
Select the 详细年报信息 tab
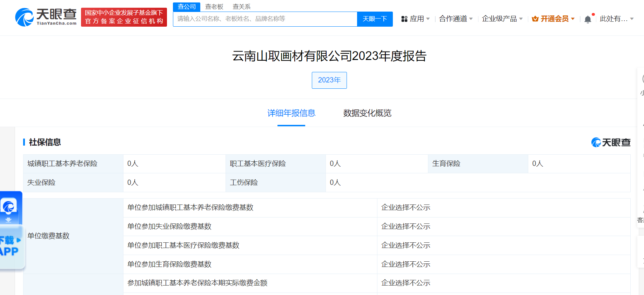[x=291, y=113]
